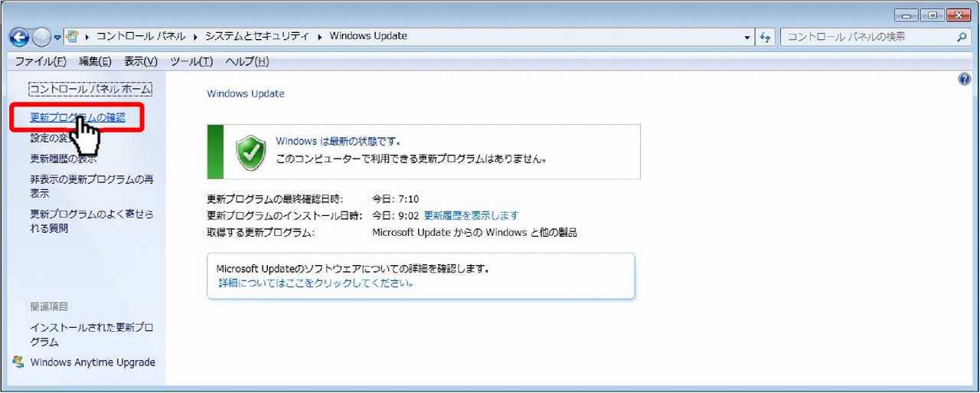Click 詳細についてはここをクリックしてください link

pos(316,283)
